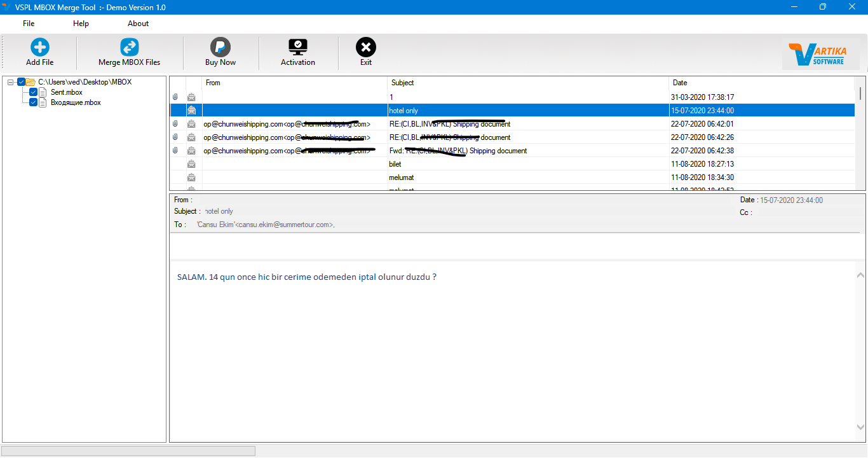Click the folder icon of the MBOX path

click(x=31, y=82)
